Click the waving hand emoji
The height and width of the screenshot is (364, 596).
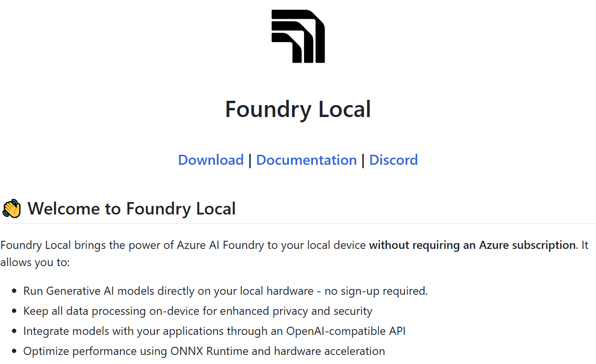coord(12,209)
